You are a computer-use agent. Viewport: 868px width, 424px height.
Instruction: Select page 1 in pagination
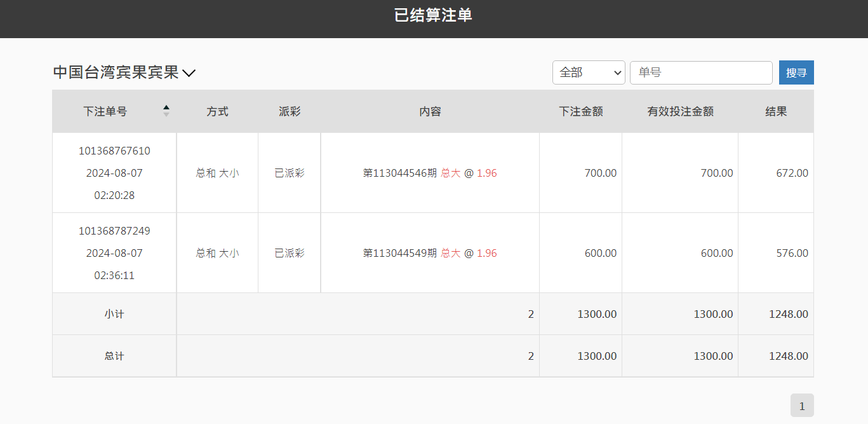tap(802, 405)
